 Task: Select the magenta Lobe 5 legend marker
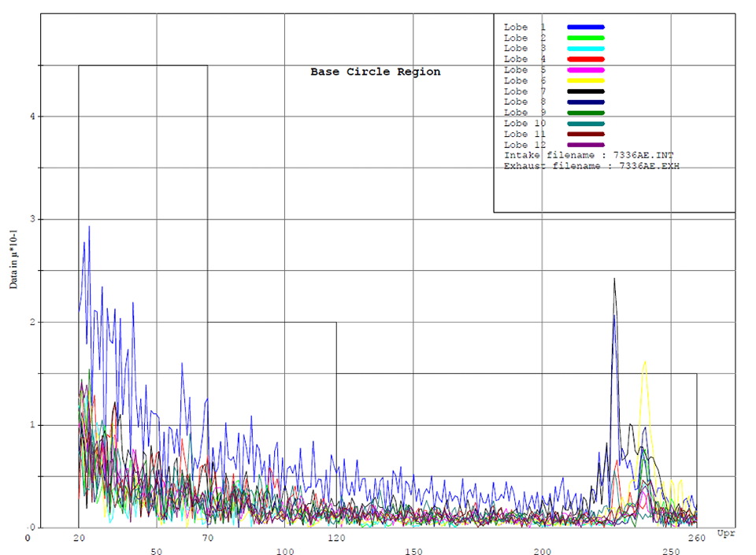tap(584, 70)
